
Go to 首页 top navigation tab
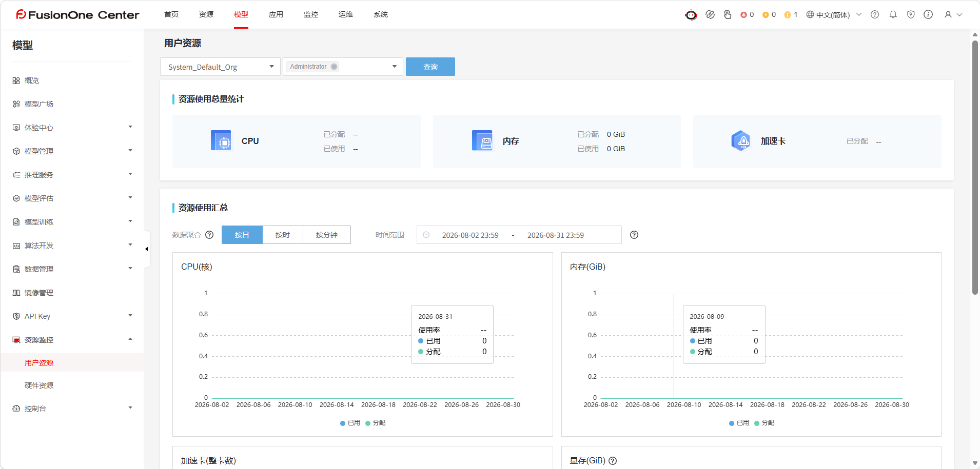pyautogui.click(x=171, y=14)
